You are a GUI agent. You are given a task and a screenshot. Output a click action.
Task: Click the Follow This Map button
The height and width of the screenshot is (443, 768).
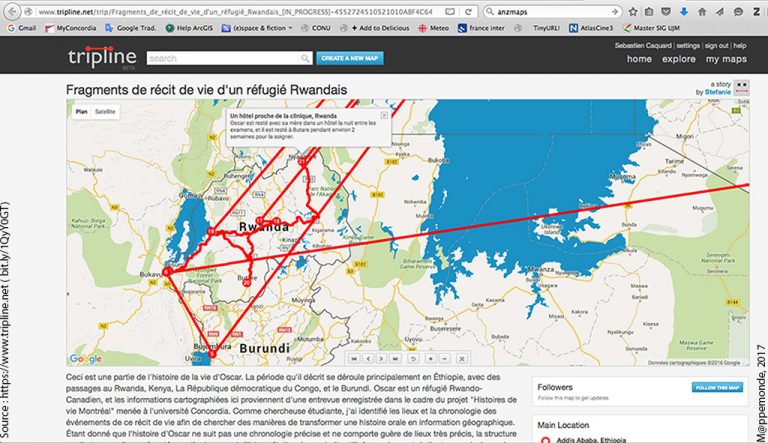(716, 387)
